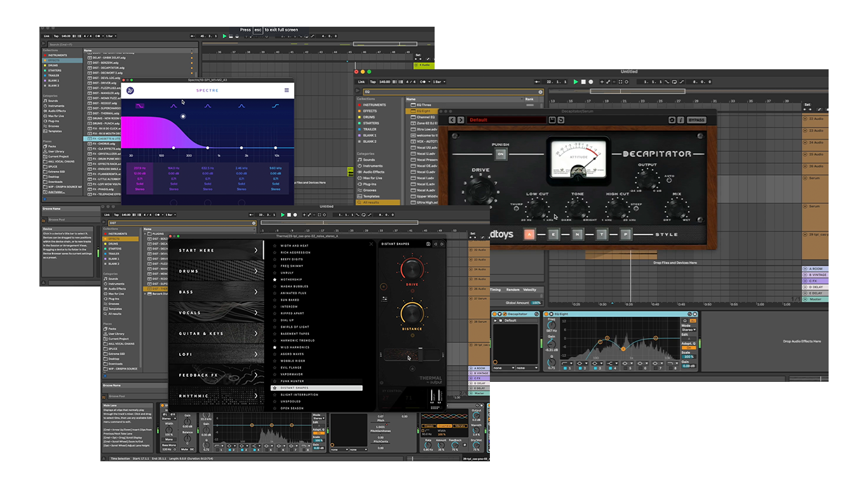
Task: Expand the VOCALS category in Thermal
Action: click(216, 313)
